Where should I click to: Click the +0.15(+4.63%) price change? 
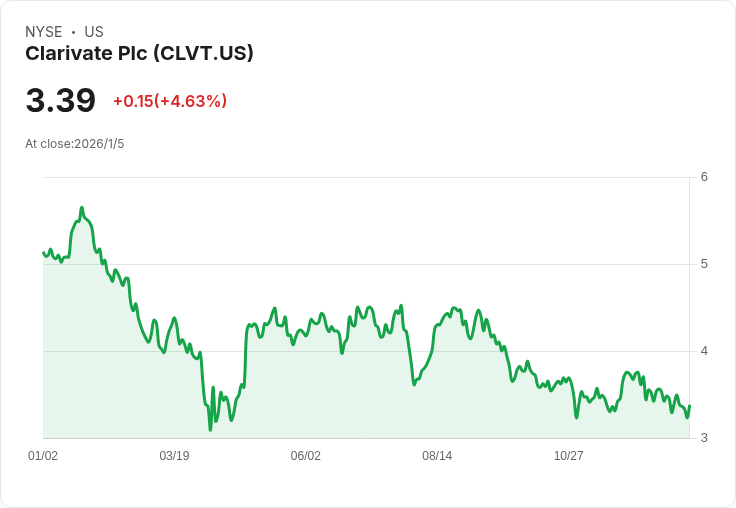tap(170, 101)
